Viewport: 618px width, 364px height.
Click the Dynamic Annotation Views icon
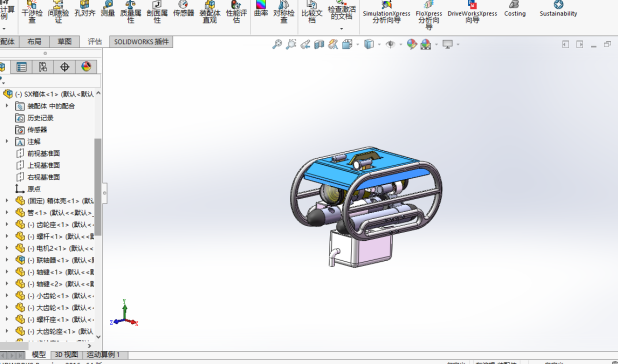pos(333,44)
